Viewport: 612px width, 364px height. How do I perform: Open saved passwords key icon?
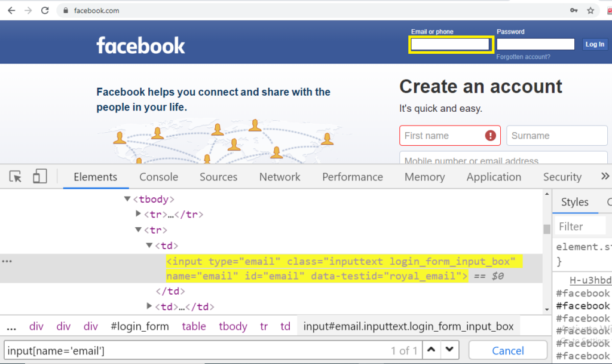[x=574, y=11]
